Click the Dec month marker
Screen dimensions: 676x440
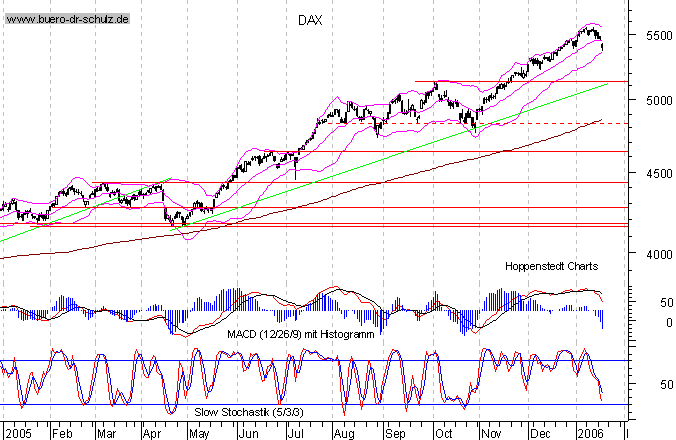click(x=538, y=435)
